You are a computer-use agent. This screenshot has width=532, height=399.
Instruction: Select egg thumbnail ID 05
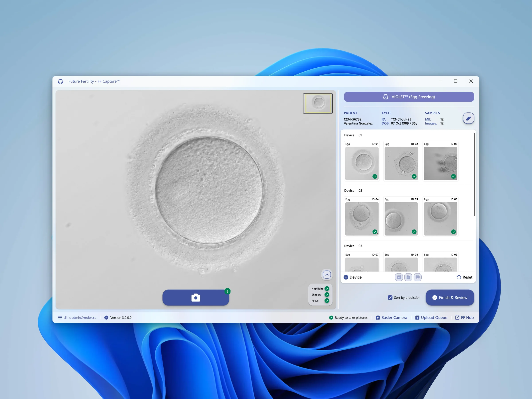coord(401,219)
